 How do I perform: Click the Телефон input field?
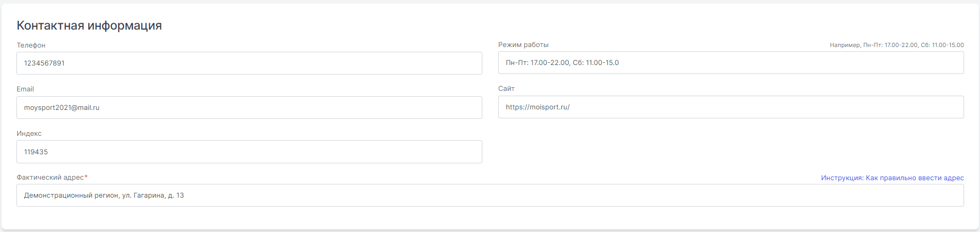pyautogui.click(x=249, y=63)
